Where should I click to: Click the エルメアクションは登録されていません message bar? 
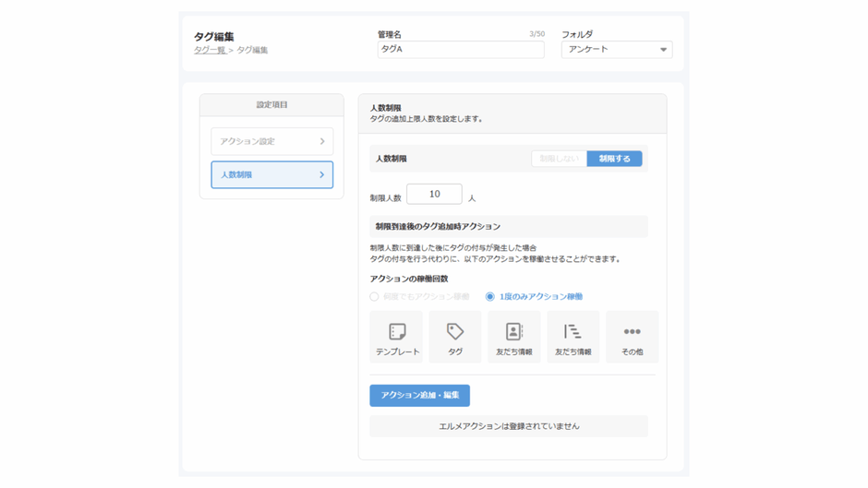point(509,426)
